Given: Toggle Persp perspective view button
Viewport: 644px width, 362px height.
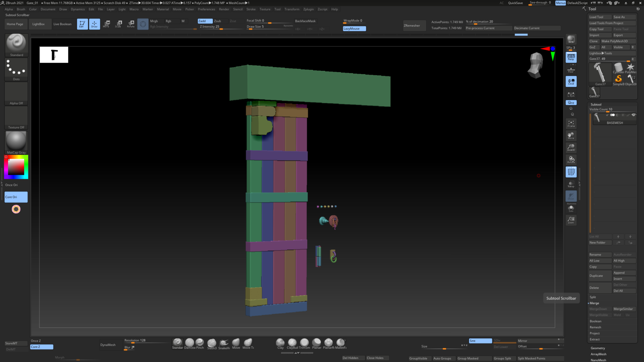Looking at the screenshot, I should (571, 57).
